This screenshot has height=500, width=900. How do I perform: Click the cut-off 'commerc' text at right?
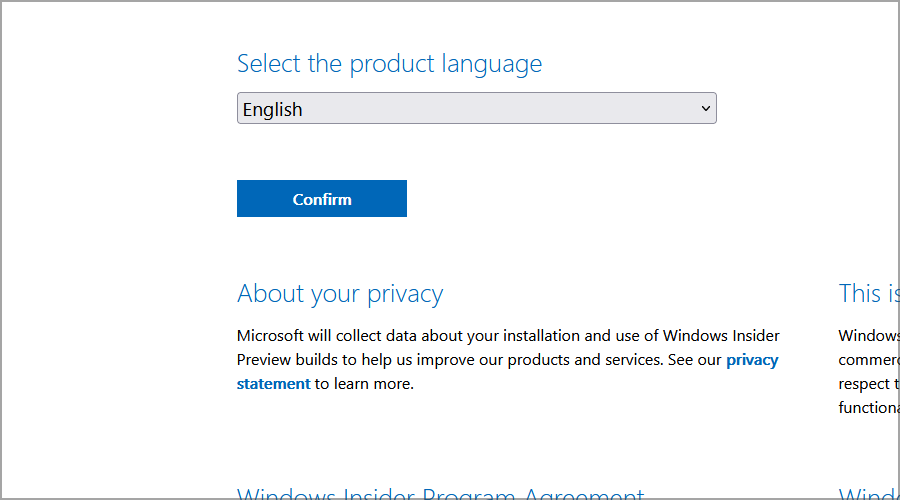tap(868, 360)
